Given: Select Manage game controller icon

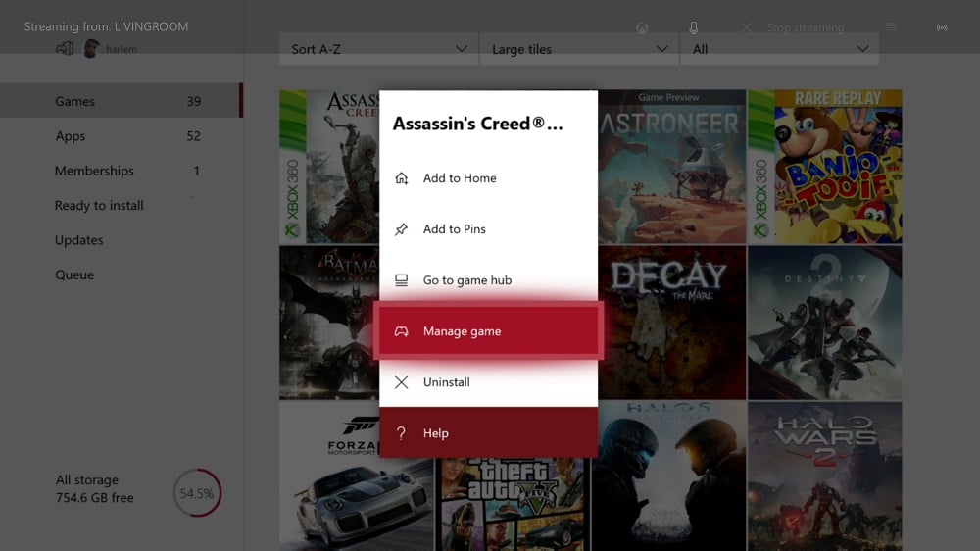Looking at the screenshot, I should 402,331.
